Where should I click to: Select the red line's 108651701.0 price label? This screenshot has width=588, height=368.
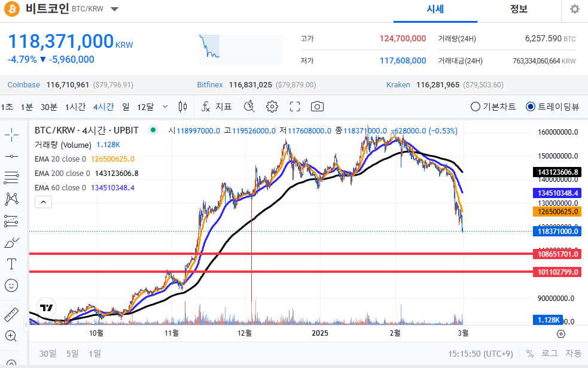(x=557, y=254)
